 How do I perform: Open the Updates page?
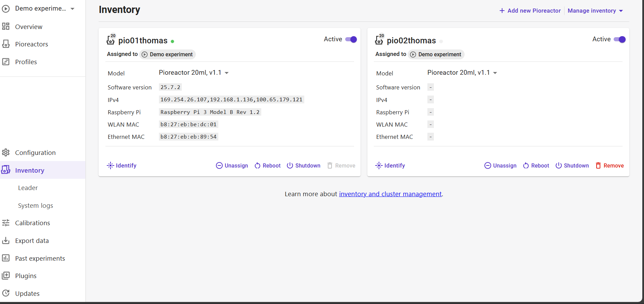tap(27, 293)
